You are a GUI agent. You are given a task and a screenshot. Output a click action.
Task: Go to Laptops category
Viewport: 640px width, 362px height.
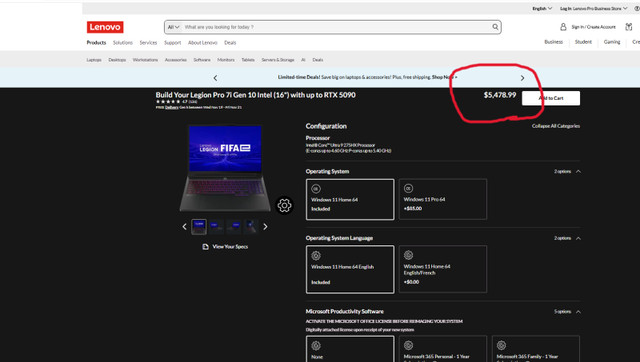pos(94,60)
